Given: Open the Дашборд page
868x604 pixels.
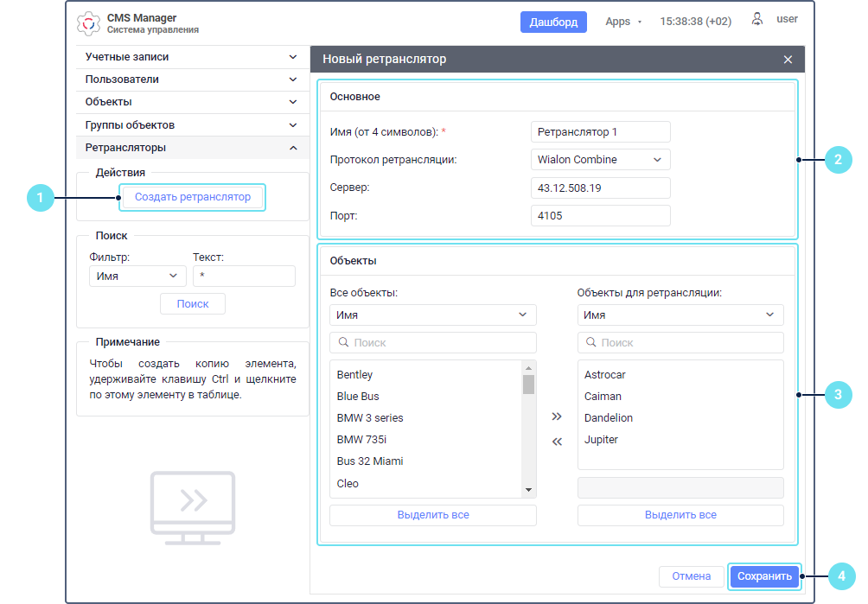Looking at the screenshot, I should (x=553, y=22).
